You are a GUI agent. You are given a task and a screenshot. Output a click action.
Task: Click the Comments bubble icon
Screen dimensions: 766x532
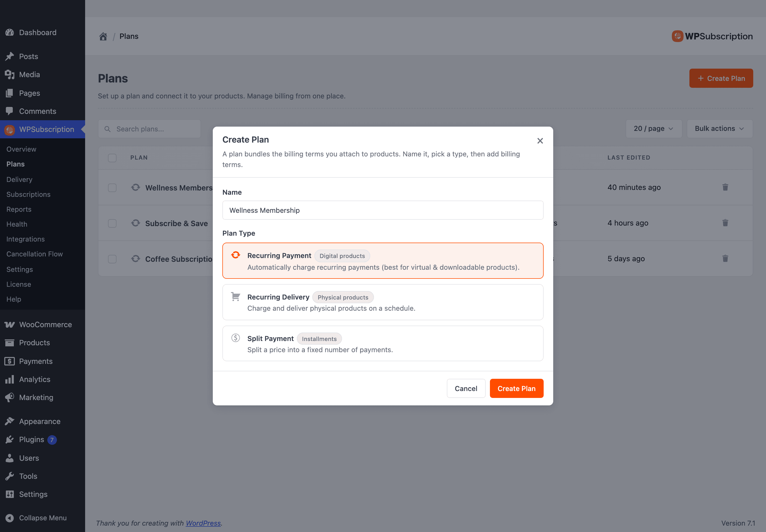click(x=10, y=111)
